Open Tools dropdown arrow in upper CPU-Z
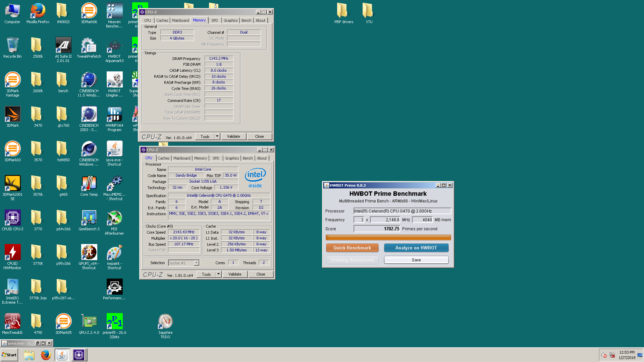Image resolution: width=644 pixels, height=362 pixels. pos(217,136)
